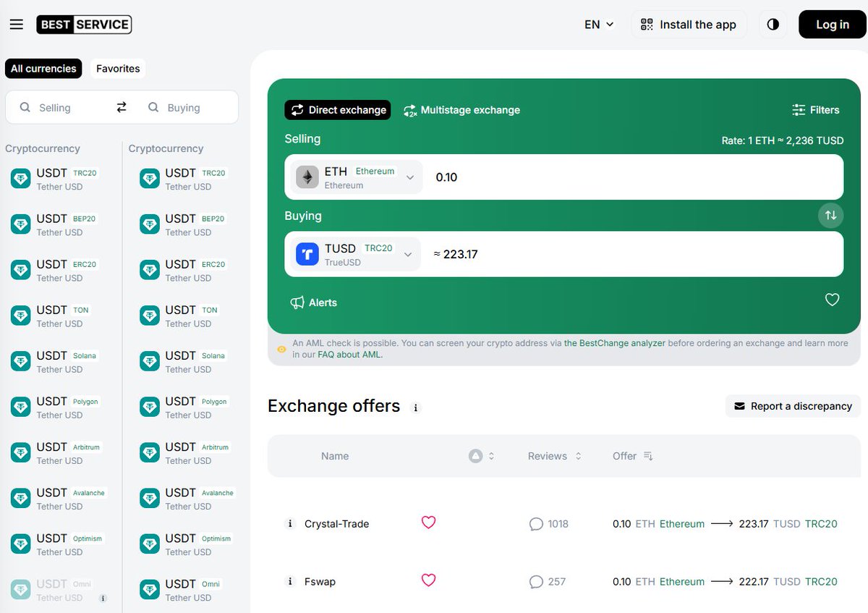Image resolution: width=868 pixels, height=613 pixels.
Task: Open Alerts megaphone option
Action: (313, 303)
